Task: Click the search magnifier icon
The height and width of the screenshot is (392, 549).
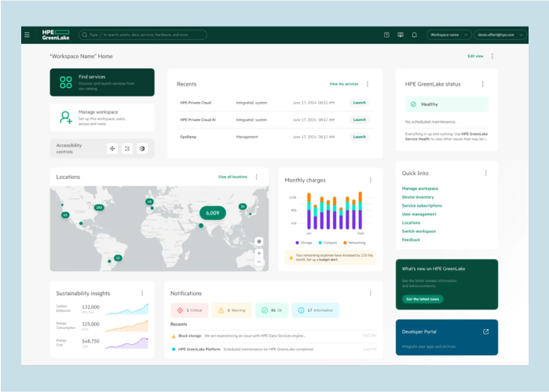Action: (85, 35)
